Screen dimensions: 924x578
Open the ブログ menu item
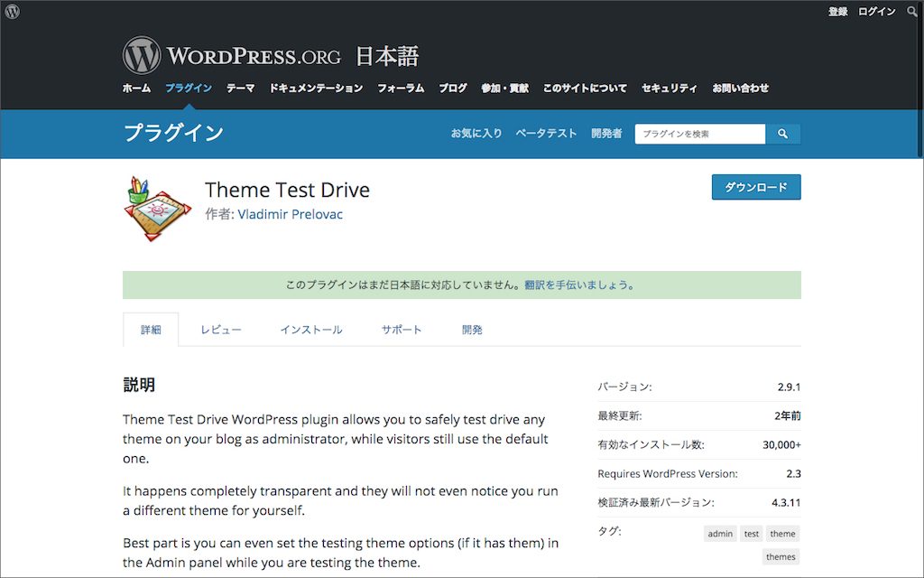pyautogui.click(x=453, y=88)
